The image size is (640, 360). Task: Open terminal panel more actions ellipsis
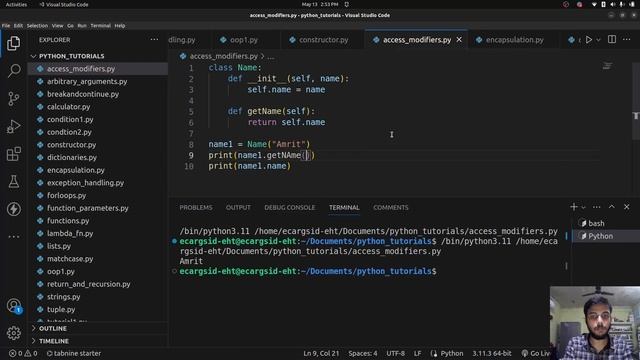596,207
